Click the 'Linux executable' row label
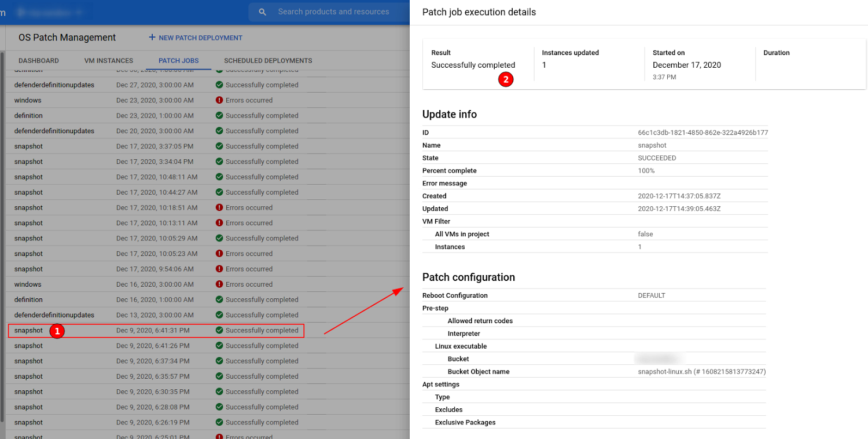Screen dimensions: 868x439 pos(461,346)
